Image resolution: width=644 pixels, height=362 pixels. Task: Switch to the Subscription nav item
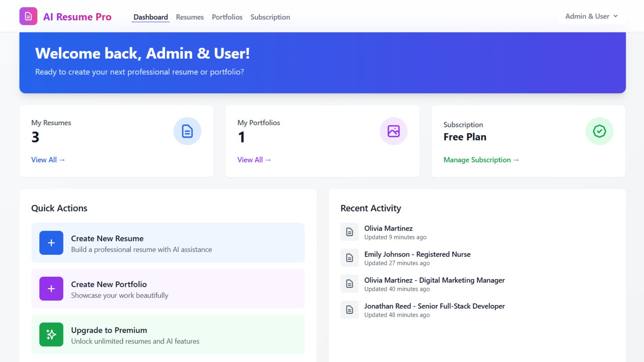pos(270,17)
